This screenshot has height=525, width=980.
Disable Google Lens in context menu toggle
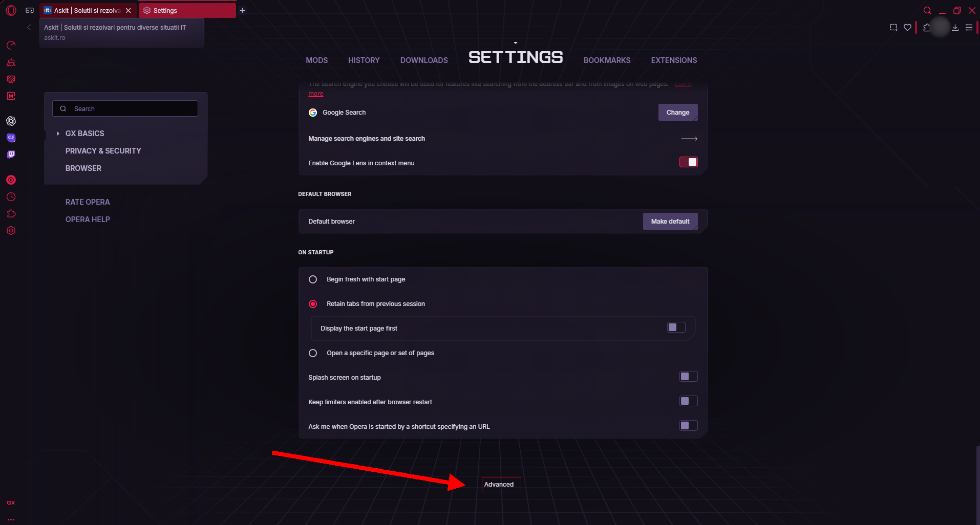688,162
